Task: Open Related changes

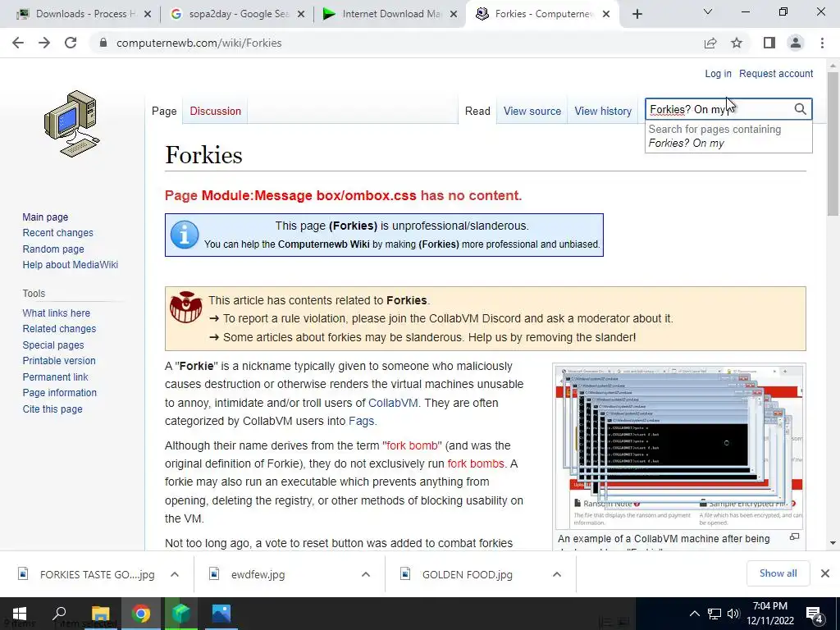Action: point(59,328)
